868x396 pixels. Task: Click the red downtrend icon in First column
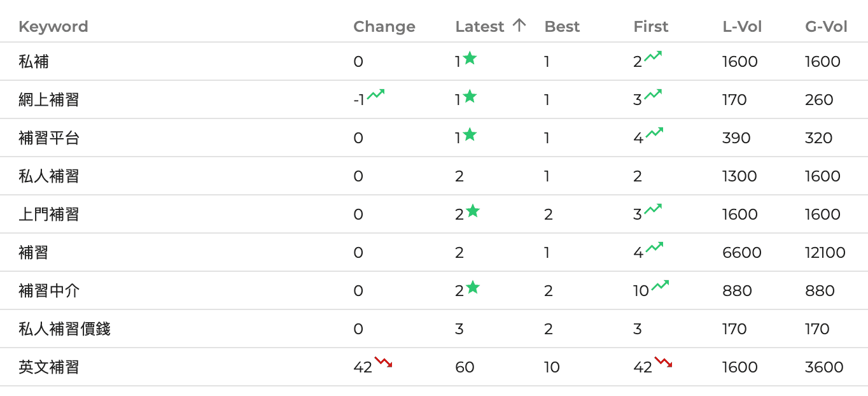tap(663, 362)
